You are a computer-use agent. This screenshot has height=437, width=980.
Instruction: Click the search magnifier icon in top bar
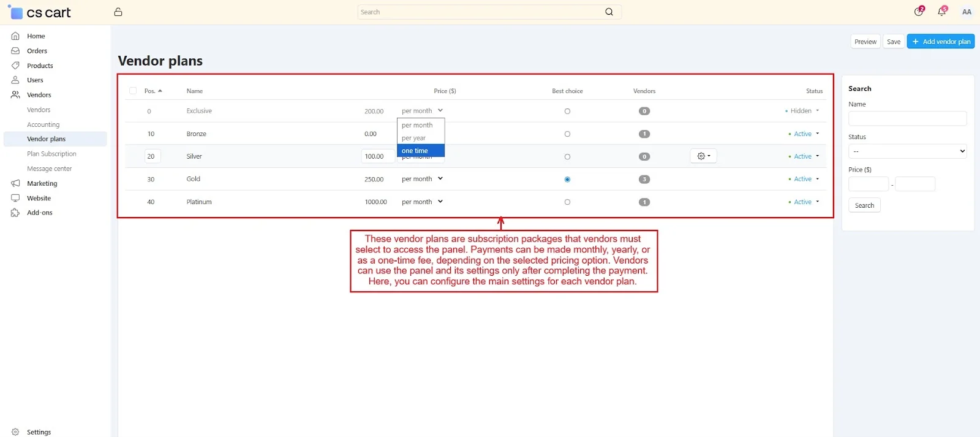[609, 12]
